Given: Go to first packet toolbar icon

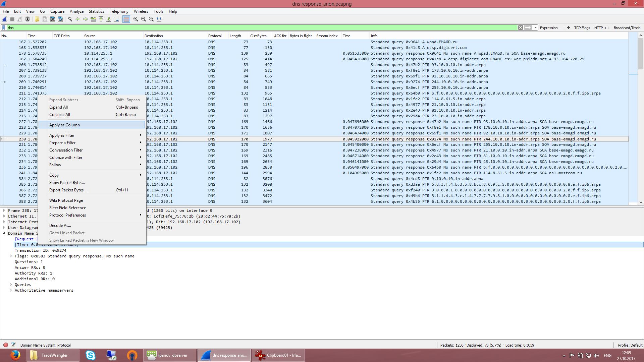Looking at the screenshot, I should click(x=101, y=19).
